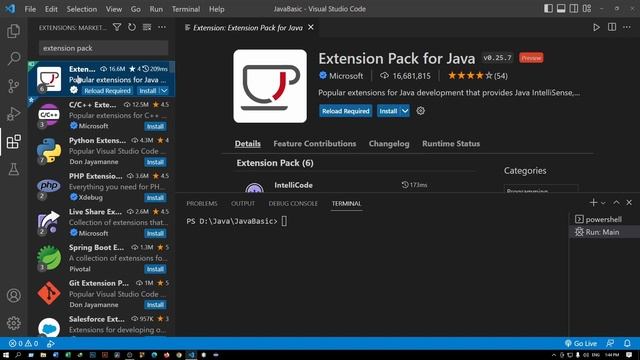
Task: Click the extensions search input field
Action: (103, 48)
